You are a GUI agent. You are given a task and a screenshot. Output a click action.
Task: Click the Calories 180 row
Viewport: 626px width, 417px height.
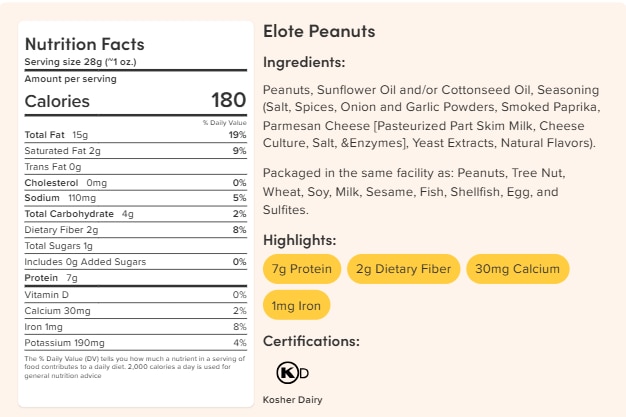pyautogui.click(x=135, y=101)
